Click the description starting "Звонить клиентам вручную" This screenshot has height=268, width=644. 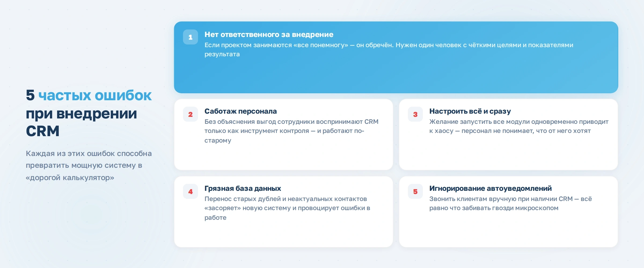[510, 203]
